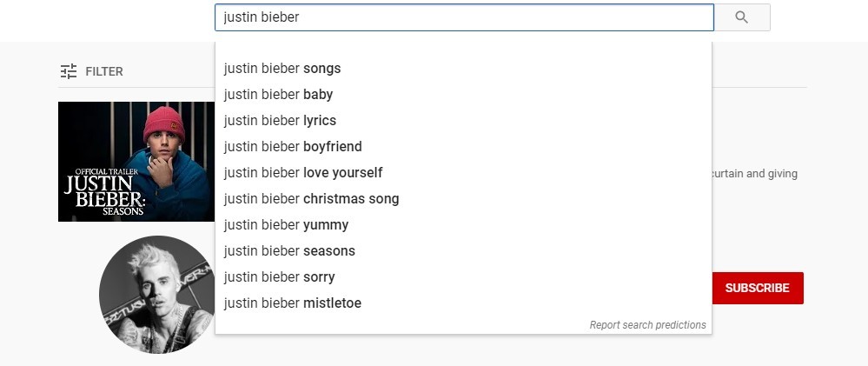Choose 'justin bieber sorry' suggestion
This screenshot has width=868, height=366.
point(463,276)
